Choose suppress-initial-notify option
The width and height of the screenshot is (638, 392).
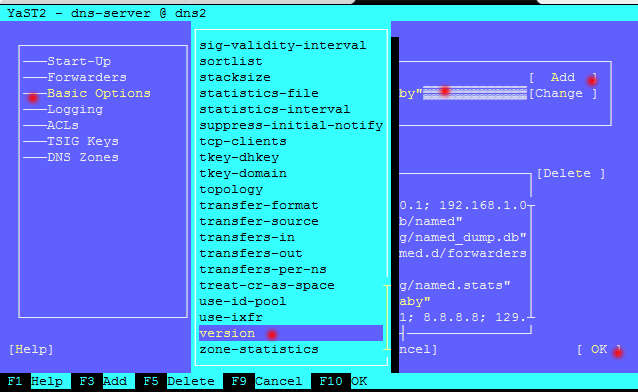coord(291,125)
